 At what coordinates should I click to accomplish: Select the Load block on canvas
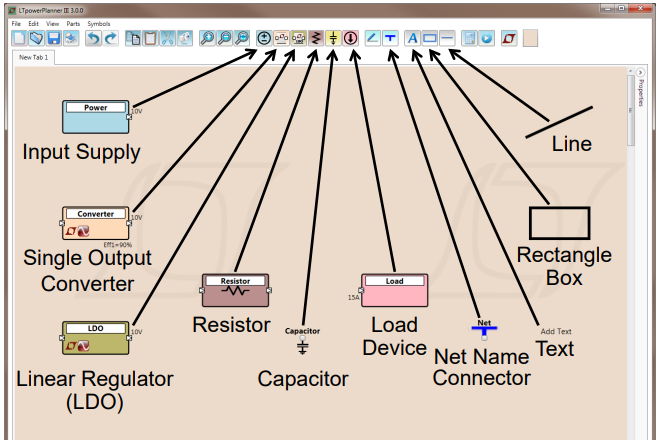pyautogui.click(x=395, y=290)
